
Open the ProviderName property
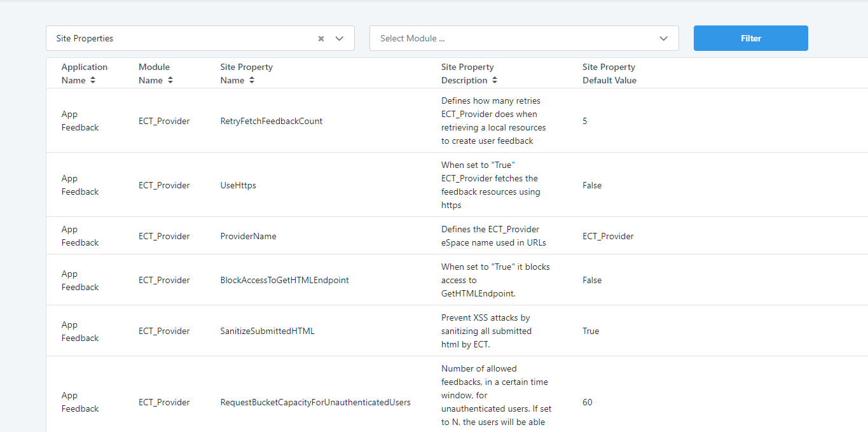pos(248,236)
